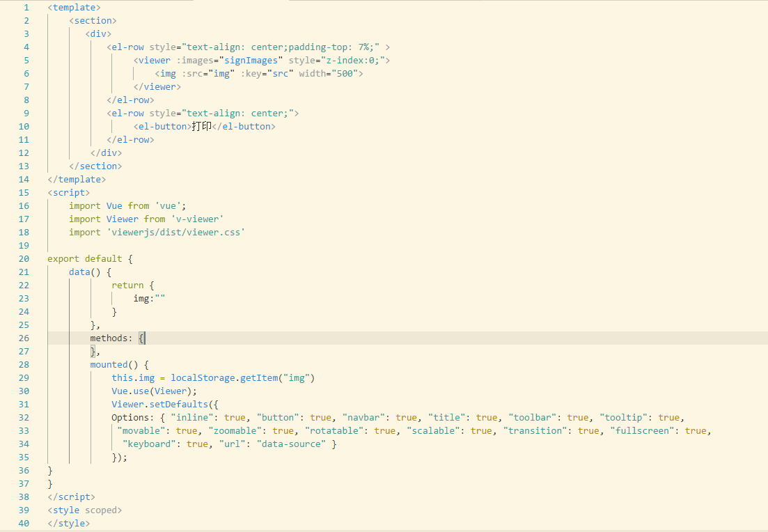Click the closing </section> tag
768x532 pixels.
coord(95,166)
